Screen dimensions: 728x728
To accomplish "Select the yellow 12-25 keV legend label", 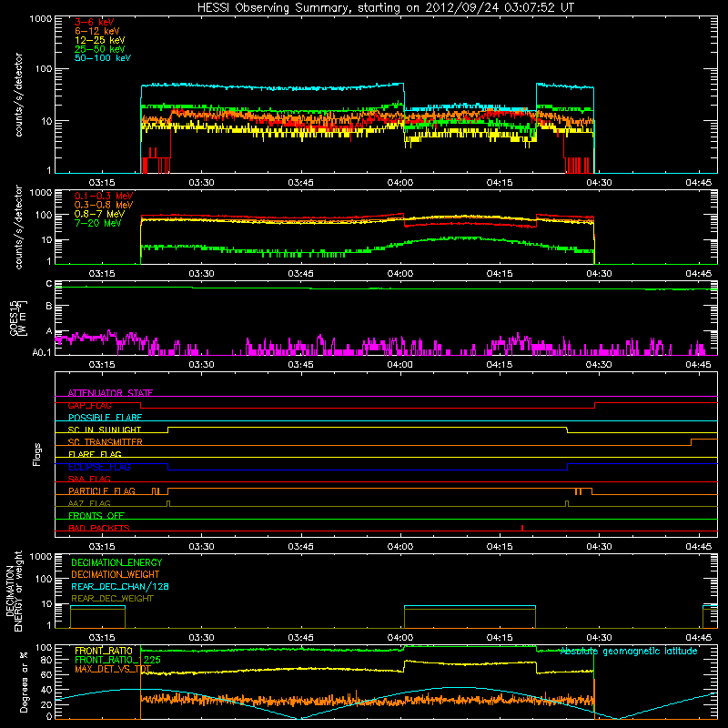I will tap(100, 40).
